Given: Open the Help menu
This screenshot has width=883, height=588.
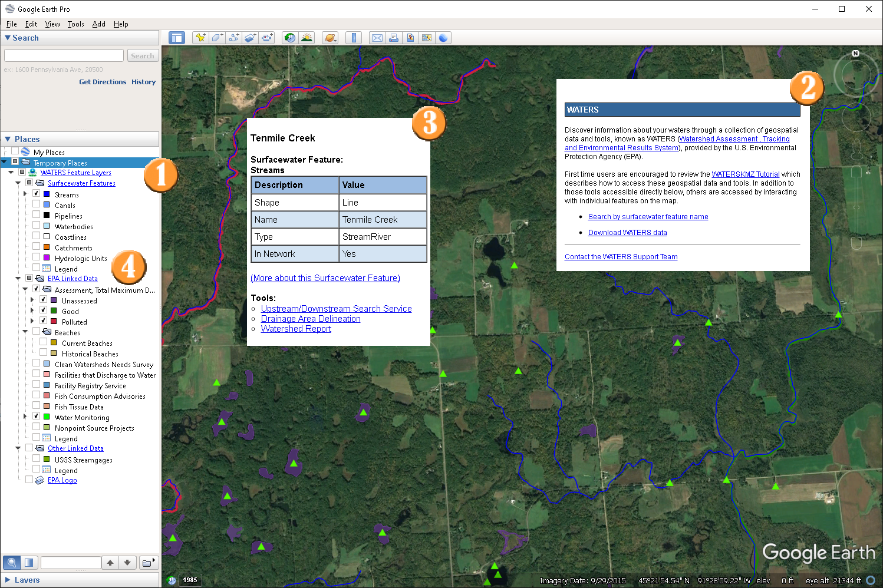Looking at the screenshot, I should click(121, 24).
